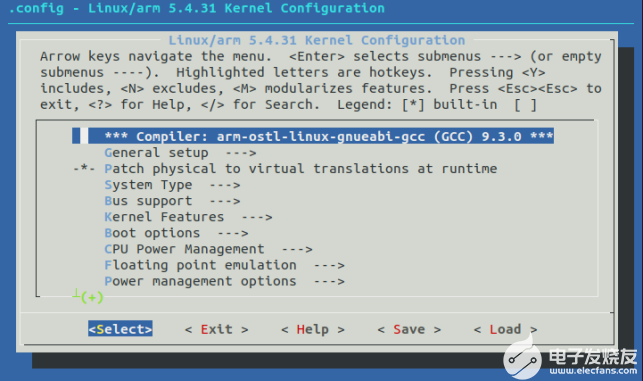Select Patch physical to virtual translations entry
Image resolution: width=643 pixels, height=381 pixels.
[x=301, y=169]
